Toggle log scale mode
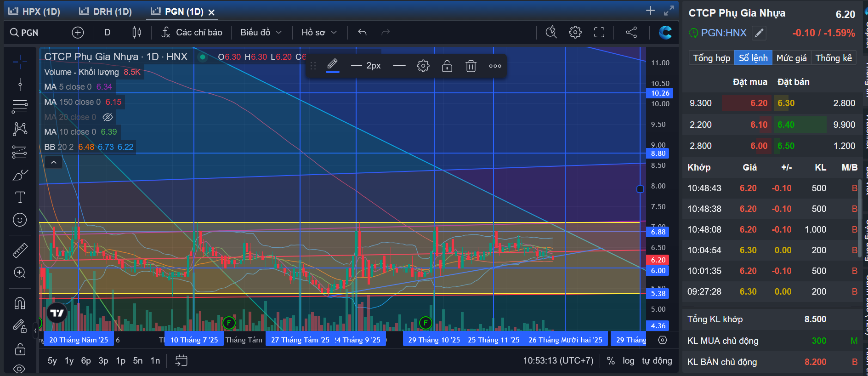This screenshot has width=868, height=376. 629,361
